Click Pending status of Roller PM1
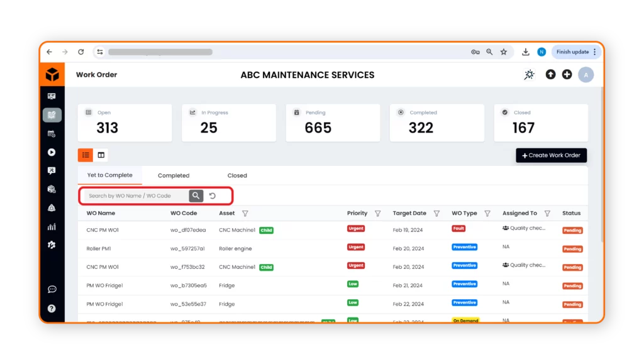 point(572,249)
